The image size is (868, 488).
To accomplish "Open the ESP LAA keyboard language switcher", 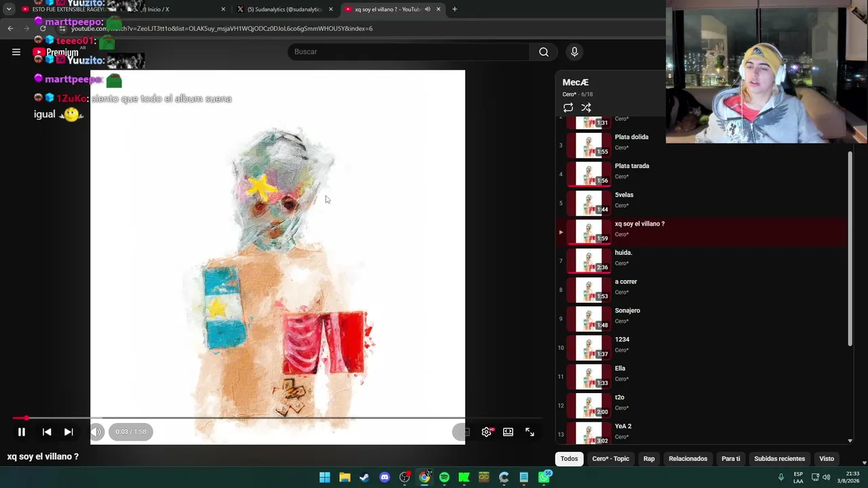I will [x=798, y=477].
